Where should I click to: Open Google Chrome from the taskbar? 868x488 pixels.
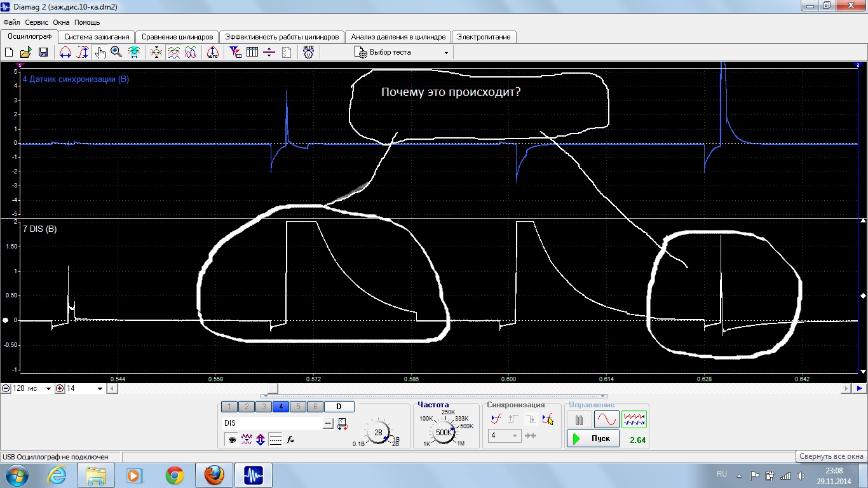(175, 475)
